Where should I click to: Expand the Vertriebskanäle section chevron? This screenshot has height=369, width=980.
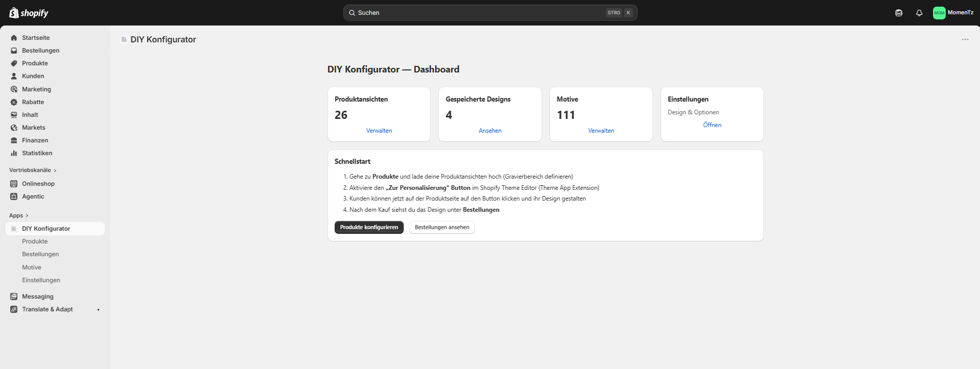click(x=55, y=170)
